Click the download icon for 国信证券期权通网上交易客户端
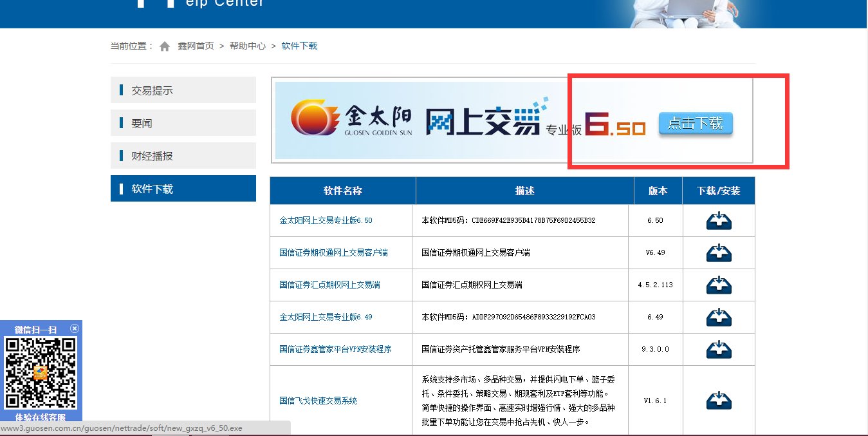868x436 pixels. click(719, 252)
